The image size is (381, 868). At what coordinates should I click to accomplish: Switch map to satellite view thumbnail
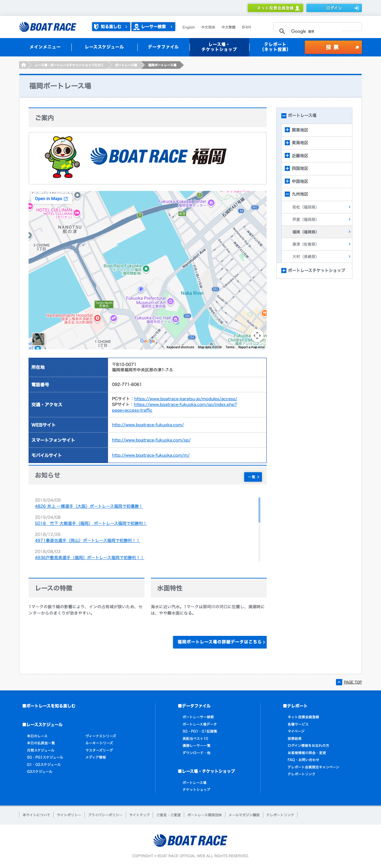tap(38, 339)
